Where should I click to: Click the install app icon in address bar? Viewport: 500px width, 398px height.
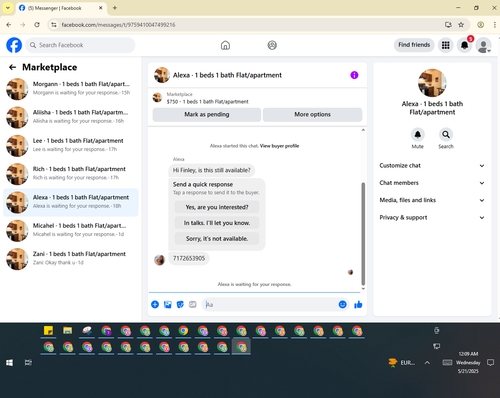[x=448, y=25]
